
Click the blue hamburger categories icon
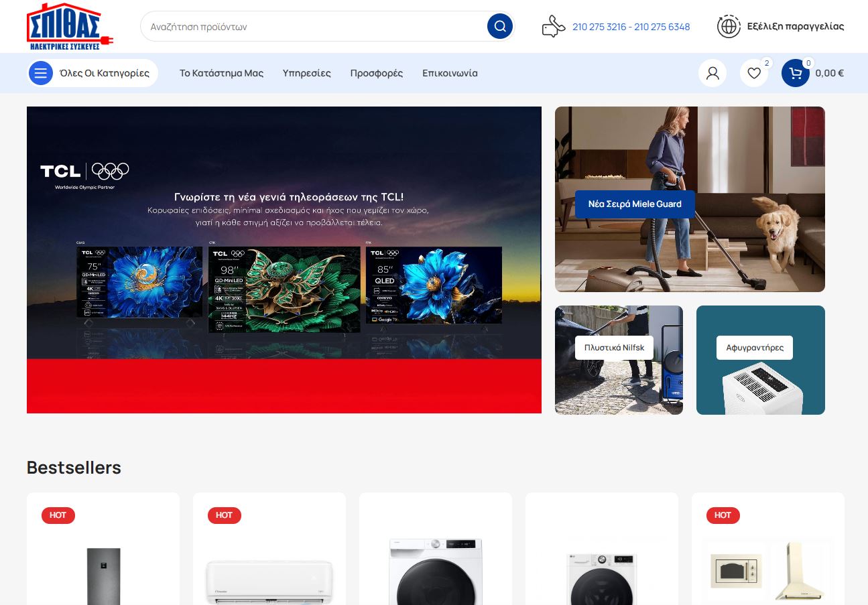(x=40, y=73)
